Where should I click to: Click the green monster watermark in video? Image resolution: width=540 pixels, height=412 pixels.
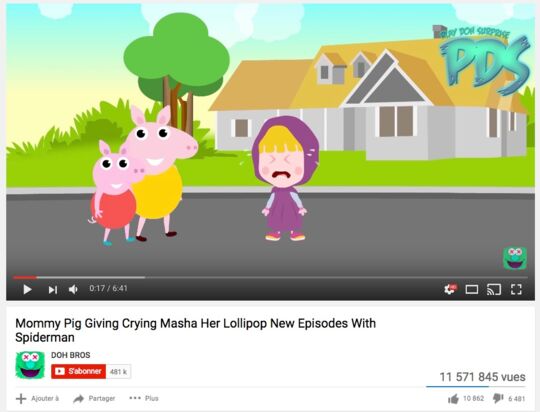click(x=515, y=258)
